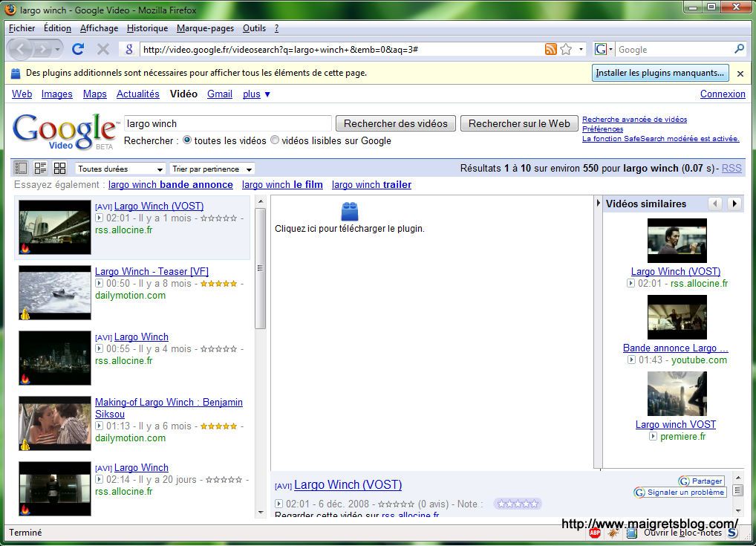
Task: Open the Outils menu
Action: 254,28
